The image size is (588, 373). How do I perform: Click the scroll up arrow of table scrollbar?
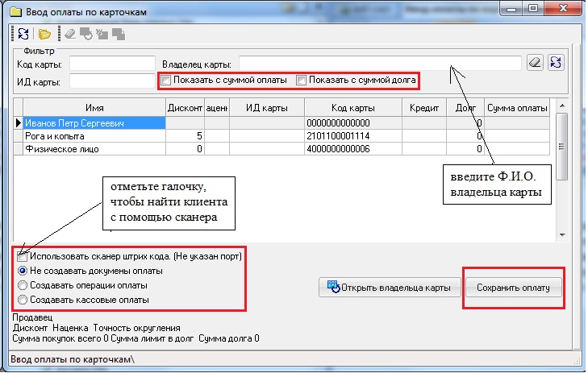[x=561, y=106]
